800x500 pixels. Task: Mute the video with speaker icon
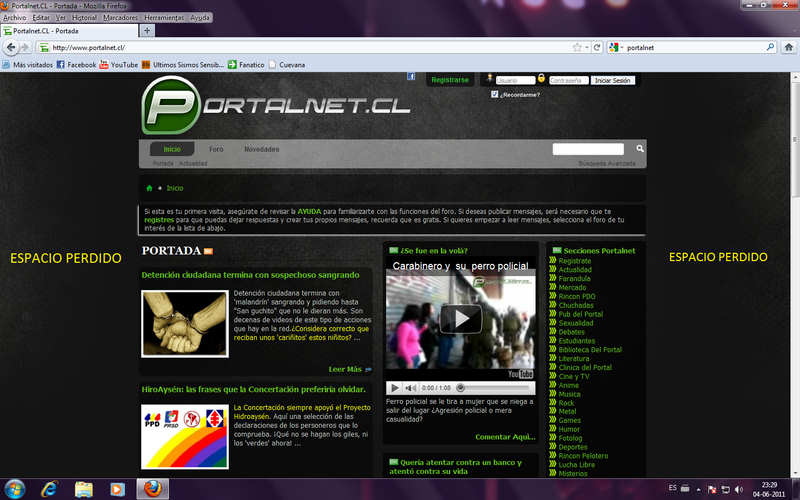410,388
